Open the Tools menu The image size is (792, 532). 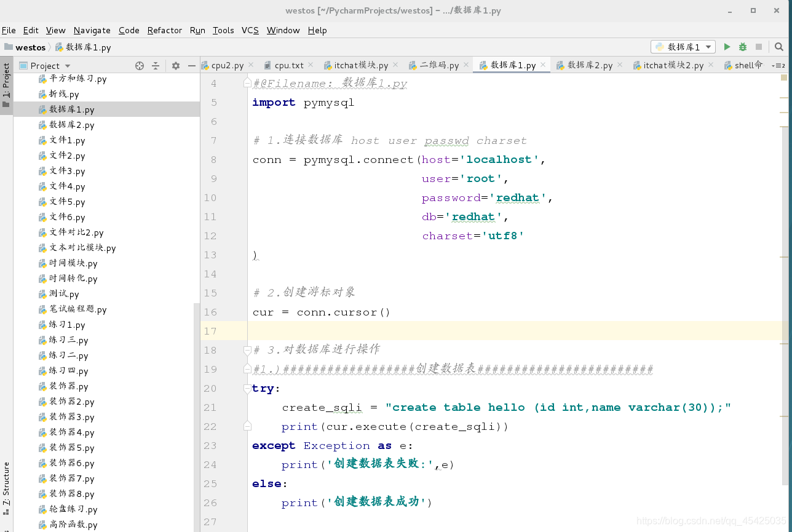tap(223, 30)
